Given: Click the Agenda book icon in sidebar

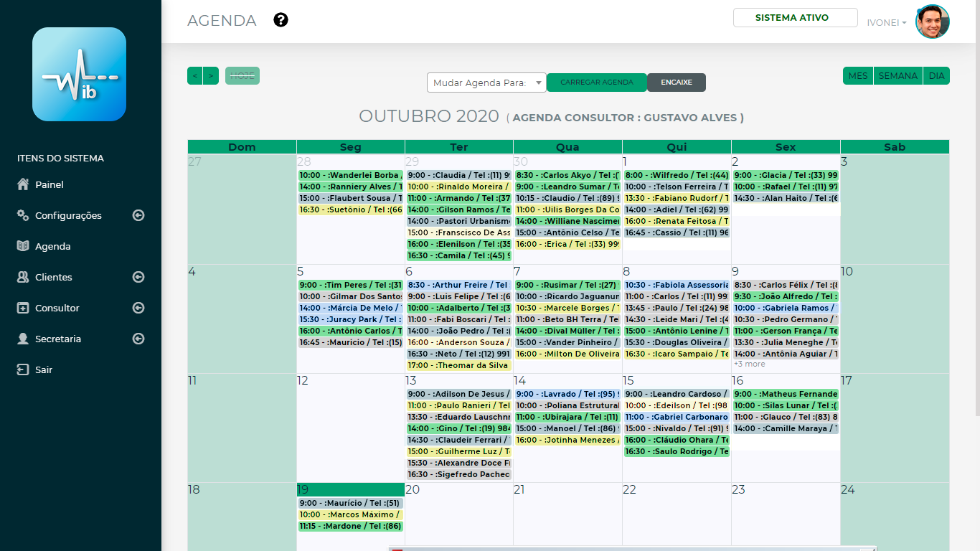Looking at the screenshot, I should (x=23, y=246).
